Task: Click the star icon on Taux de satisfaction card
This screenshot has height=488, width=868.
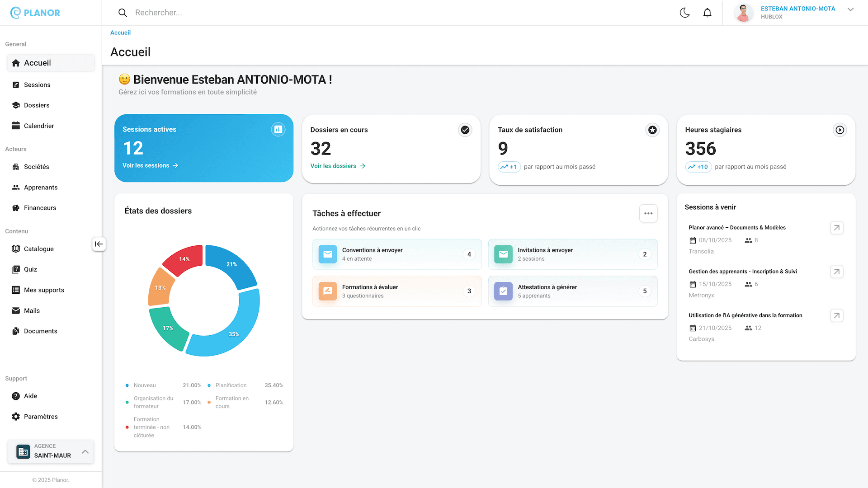Action: point(652,130)
